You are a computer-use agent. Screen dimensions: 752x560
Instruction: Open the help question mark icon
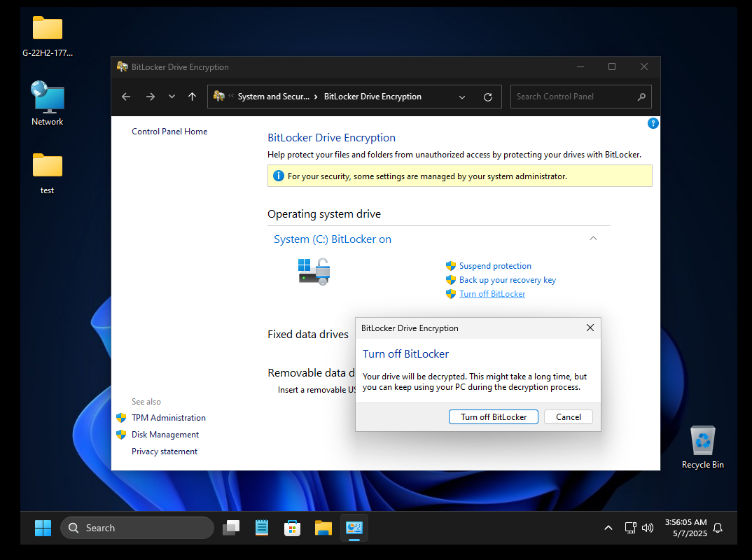[653, 123]
